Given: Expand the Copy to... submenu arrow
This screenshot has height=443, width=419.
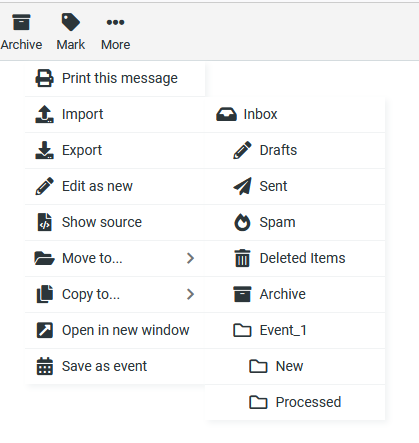Looking at the screenshot, I should coord(190,294).
